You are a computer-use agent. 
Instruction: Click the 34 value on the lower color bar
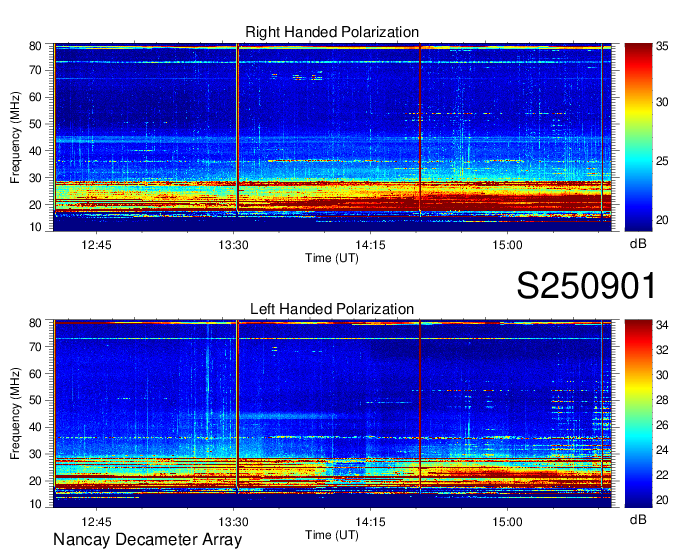click(x=662, y=324)
